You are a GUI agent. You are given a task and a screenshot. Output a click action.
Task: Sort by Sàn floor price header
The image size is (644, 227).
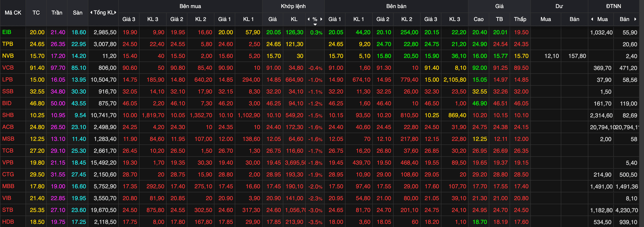tap(78, 13)
